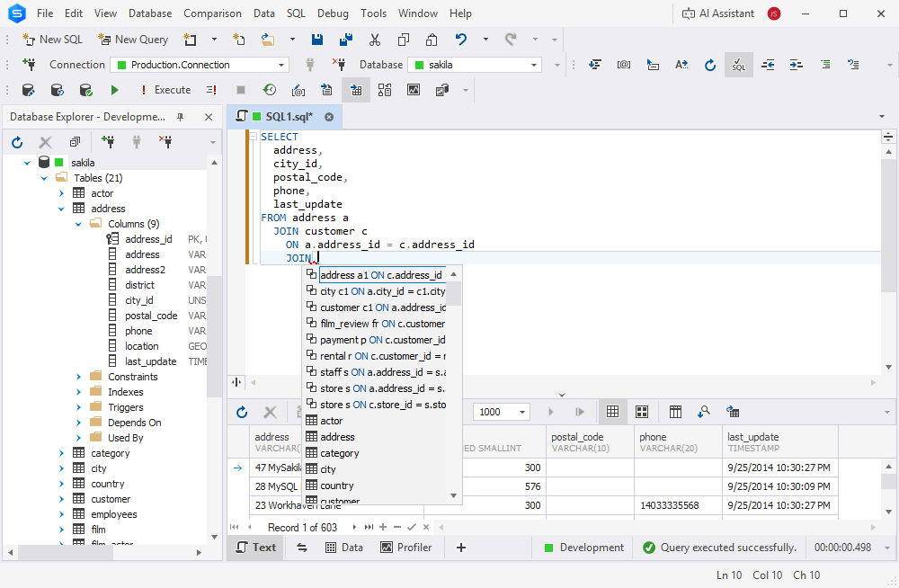
Task: Collapse the Columns (9) folder
Action: (x=78, y=224)
